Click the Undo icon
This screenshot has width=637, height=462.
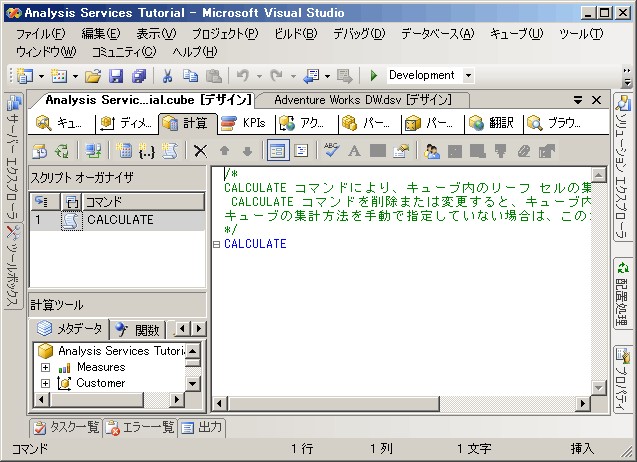pos(243,76)
